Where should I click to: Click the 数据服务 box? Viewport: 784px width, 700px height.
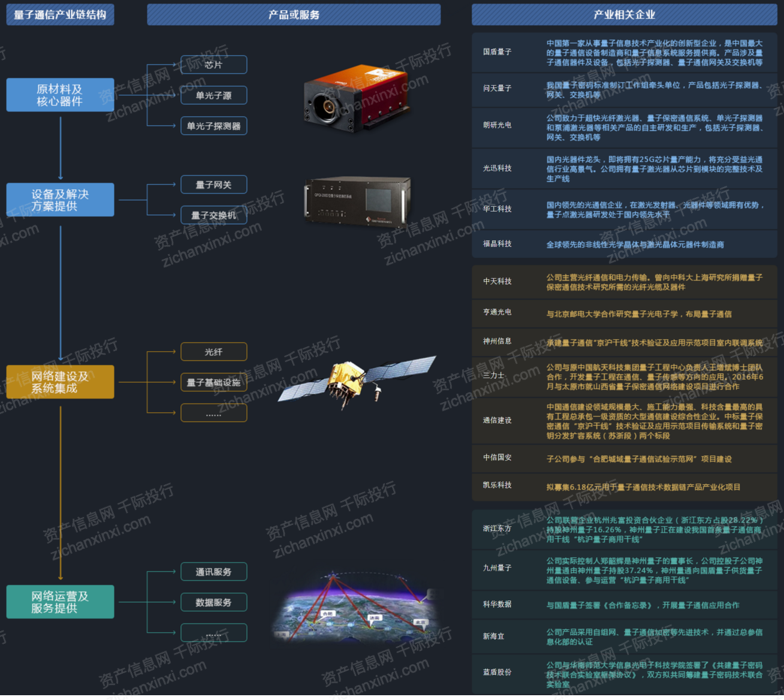pos(213,602)
